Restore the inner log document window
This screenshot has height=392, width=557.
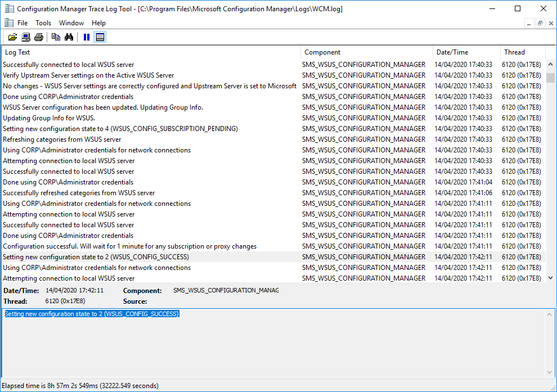click(x=540, y=23)
